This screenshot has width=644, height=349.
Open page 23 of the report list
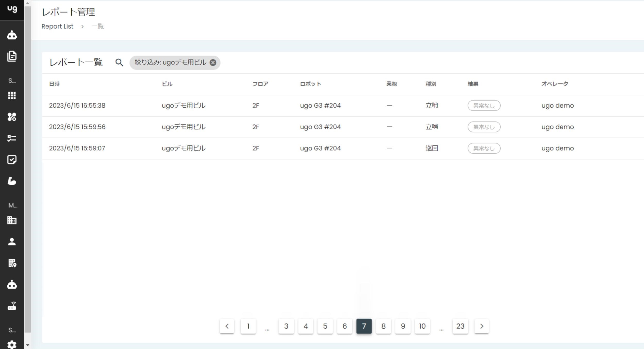pyautogui.click(x=460, y=326)
